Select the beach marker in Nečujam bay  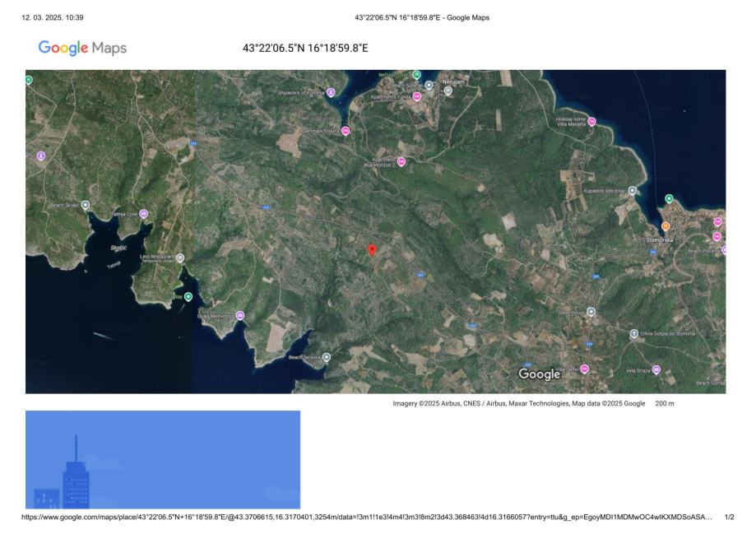click(x=429, y=86)
